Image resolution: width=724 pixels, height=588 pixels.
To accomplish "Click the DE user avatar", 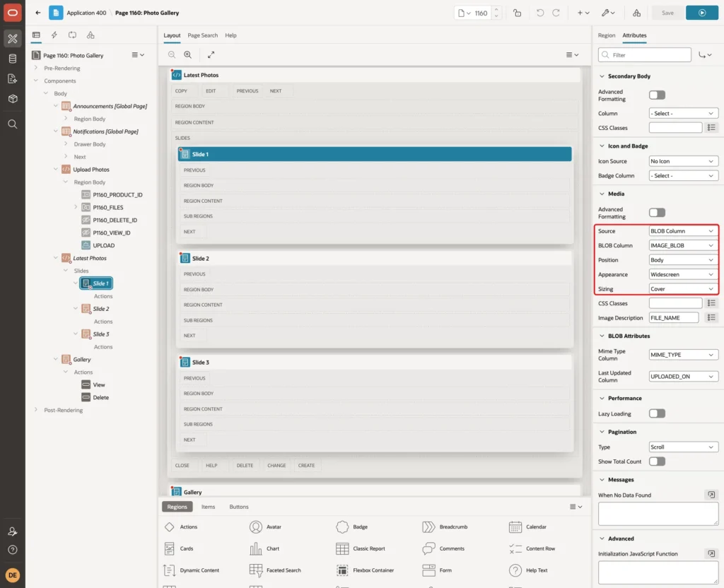I will point(13,575).
